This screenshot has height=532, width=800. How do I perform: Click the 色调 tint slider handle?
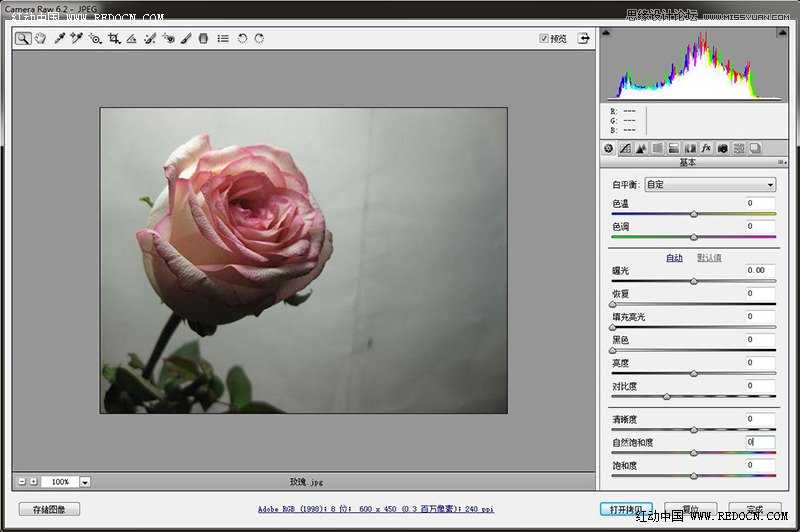[x=694, y=237]
